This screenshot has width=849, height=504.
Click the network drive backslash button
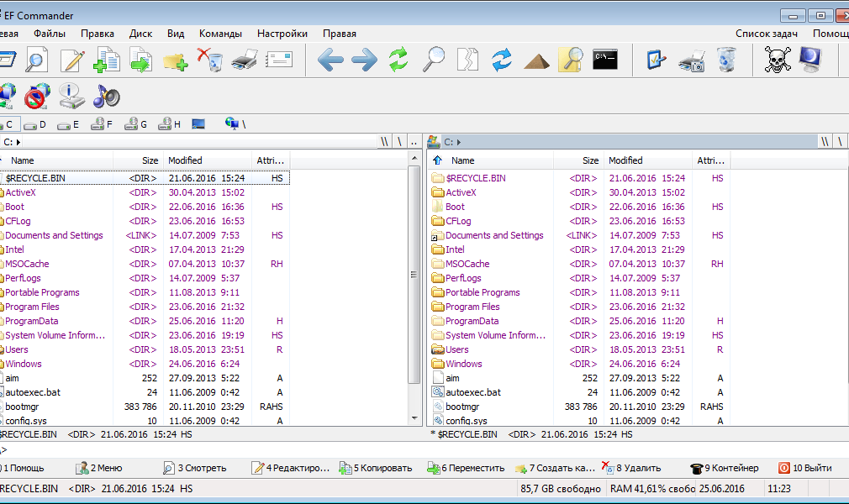click(x=235, y=124)
